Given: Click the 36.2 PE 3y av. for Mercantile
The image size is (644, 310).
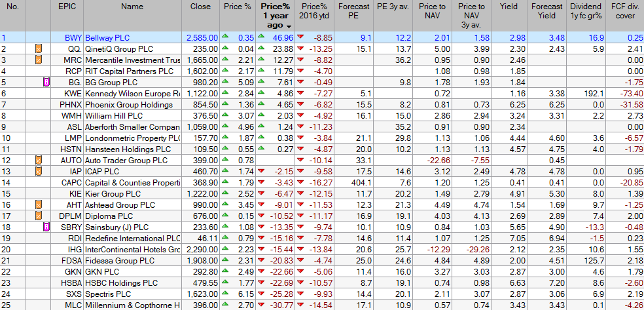Looking at the screenshot, I should pyautogui.click(x=403, y=60).
